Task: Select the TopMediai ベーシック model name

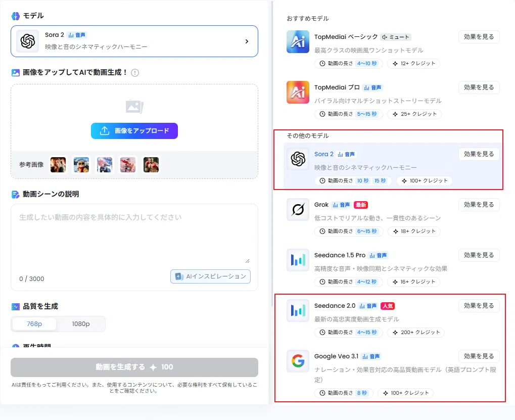Action: (x=346, y=37)
